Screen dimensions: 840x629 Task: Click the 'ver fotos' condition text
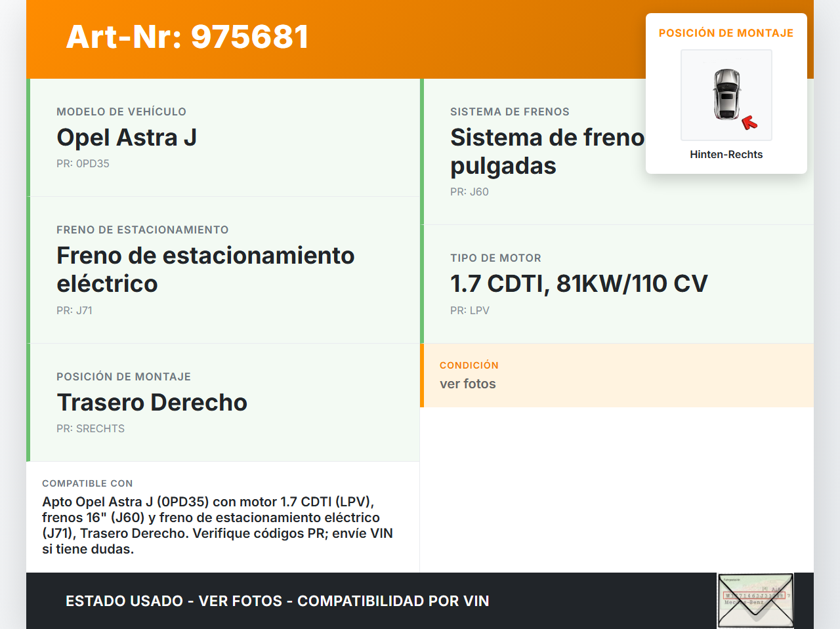(467, 384)
